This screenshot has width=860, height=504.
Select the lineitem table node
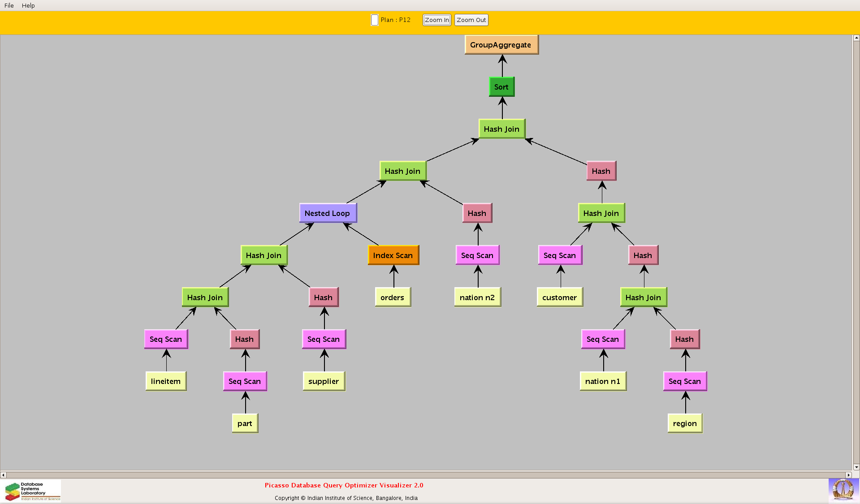166,381
